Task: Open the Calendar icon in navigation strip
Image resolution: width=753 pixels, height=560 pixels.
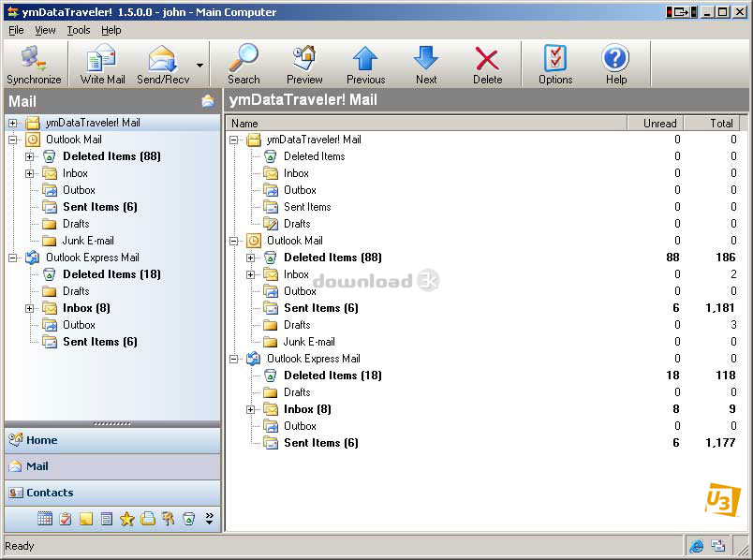Action: click(x=45, y=519)
